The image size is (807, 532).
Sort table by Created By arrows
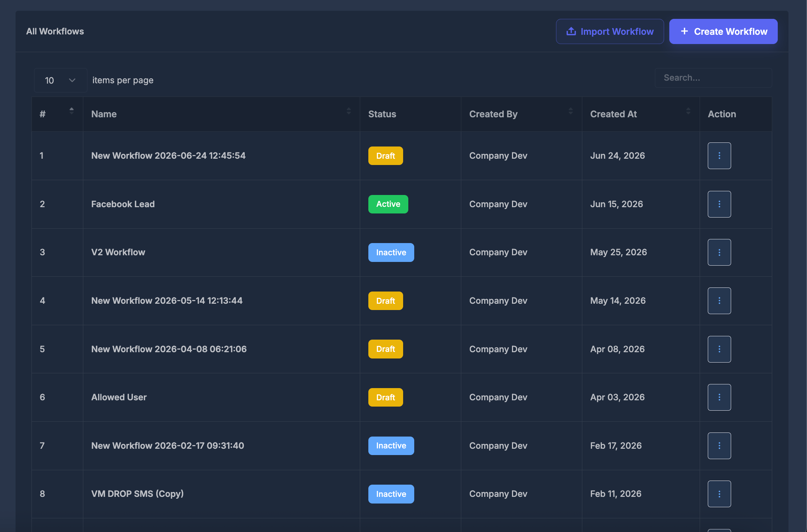(570, 111)
